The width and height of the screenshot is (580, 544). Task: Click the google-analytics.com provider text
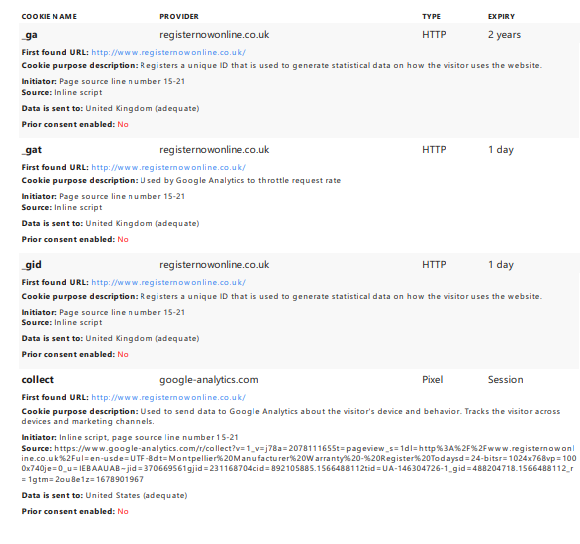click(x=209, y=380)
